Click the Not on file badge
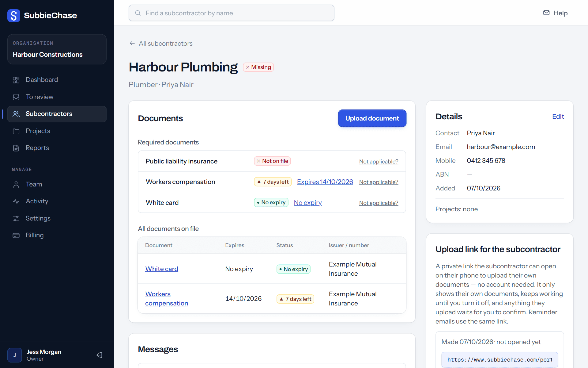Viewport: 588px width, 368px height. tap(272, 161)
